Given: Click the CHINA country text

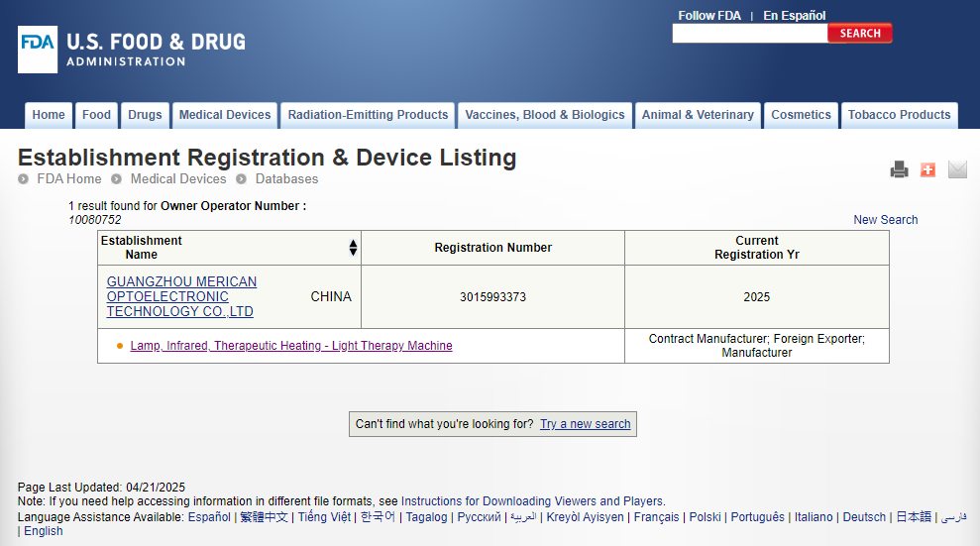Looking at the screenshot, I should tap(331, 296).
